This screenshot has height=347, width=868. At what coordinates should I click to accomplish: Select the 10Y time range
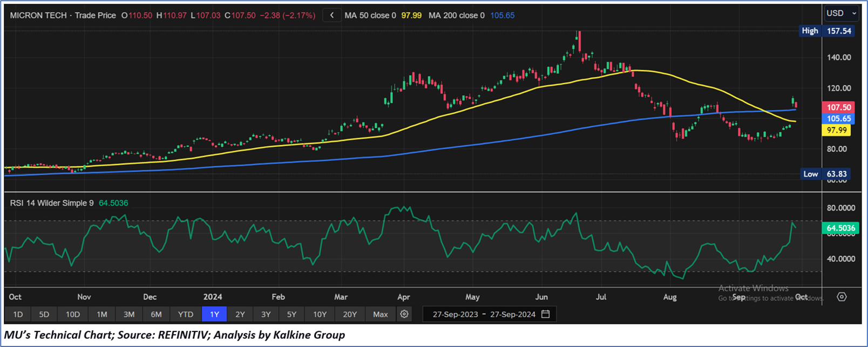click(320, 314)
